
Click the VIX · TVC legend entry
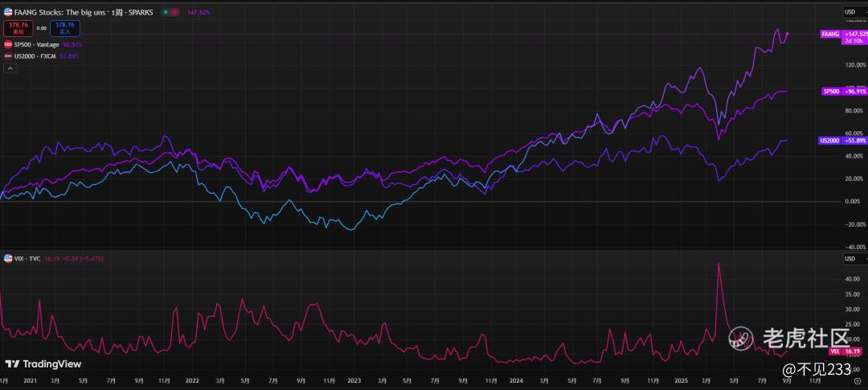[27, 259]
